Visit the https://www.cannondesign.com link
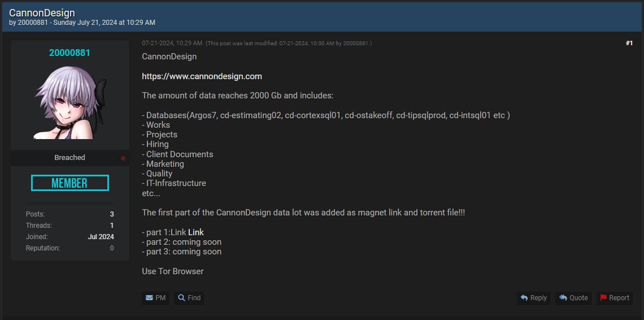This screenshot has height=320, width=644. tap(202, 76)
